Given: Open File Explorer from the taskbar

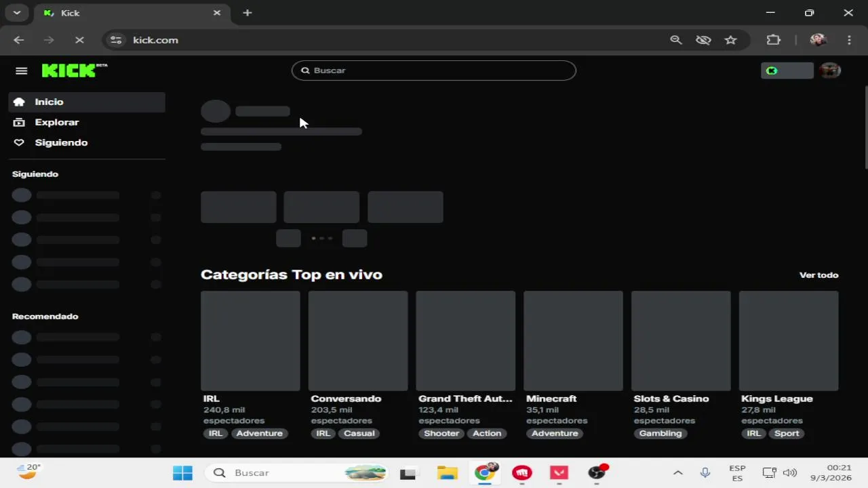Looking at the screenshot, I should [447, 473].
